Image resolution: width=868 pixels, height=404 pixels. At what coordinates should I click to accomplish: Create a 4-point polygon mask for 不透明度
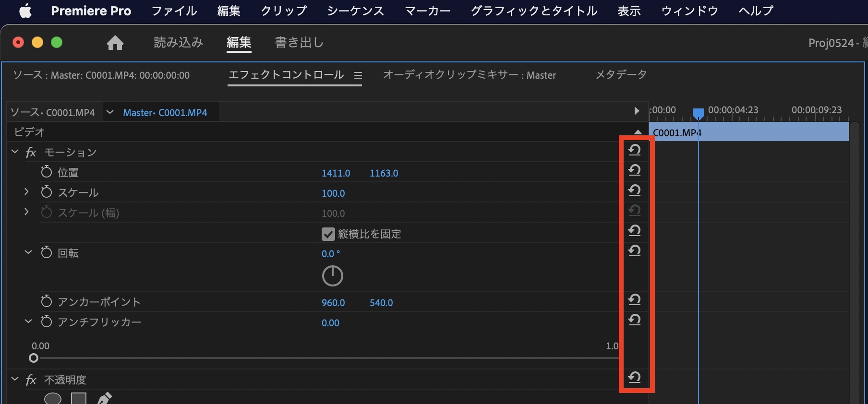(x=79, y=399)
